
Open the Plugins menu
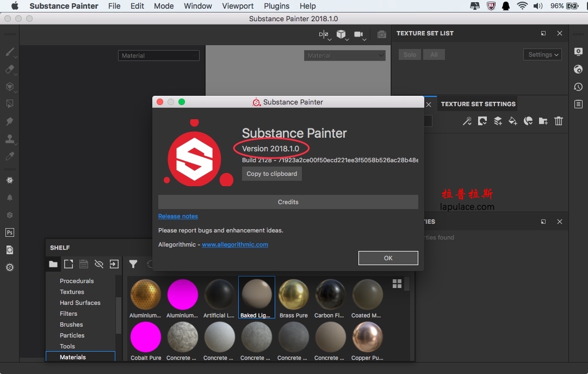coord(277,6)
